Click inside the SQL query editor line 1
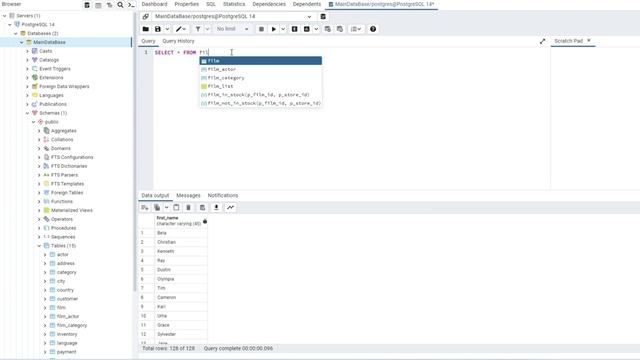 click(351, 53)
